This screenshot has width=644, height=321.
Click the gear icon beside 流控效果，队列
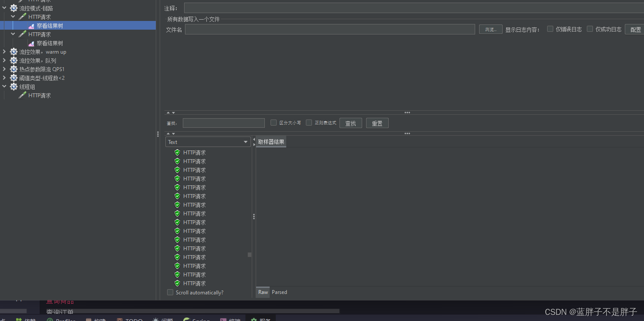point(14,60)
